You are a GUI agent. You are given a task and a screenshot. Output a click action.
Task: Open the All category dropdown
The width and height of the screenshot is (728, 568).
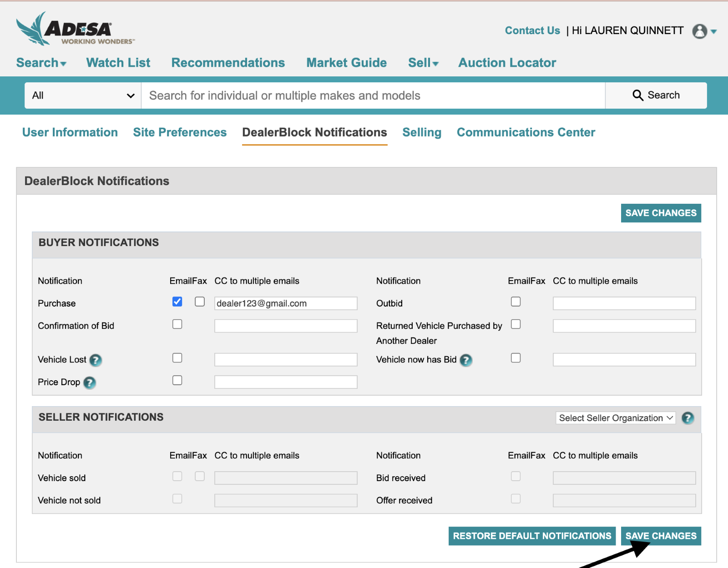[x=83, y=96]
